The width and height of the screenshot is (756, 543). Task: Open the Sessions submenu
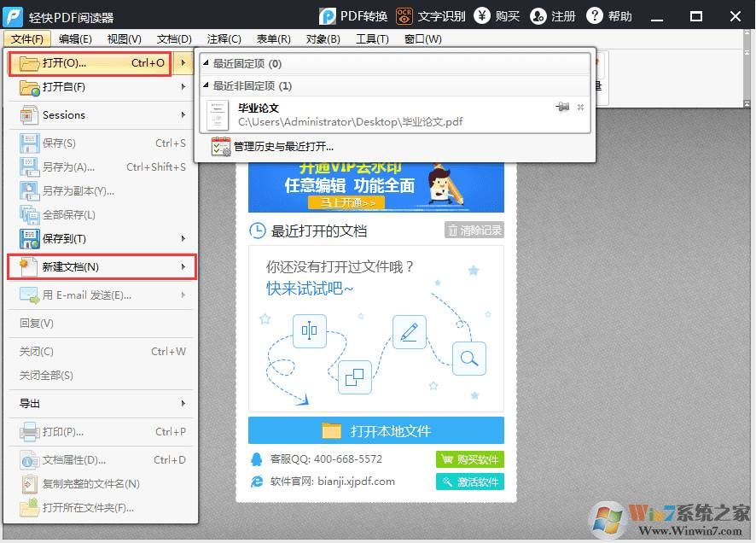(x=102, y=115)
